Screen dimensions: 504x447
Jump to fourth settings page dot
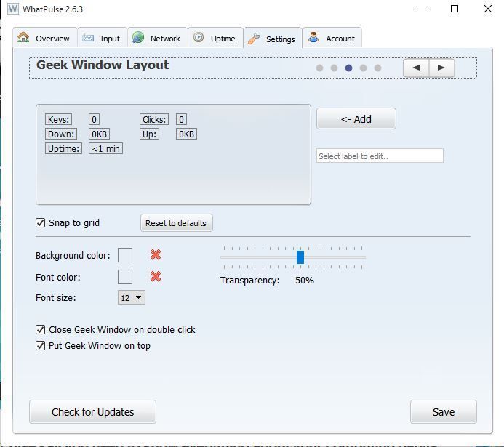click(363, 68)
